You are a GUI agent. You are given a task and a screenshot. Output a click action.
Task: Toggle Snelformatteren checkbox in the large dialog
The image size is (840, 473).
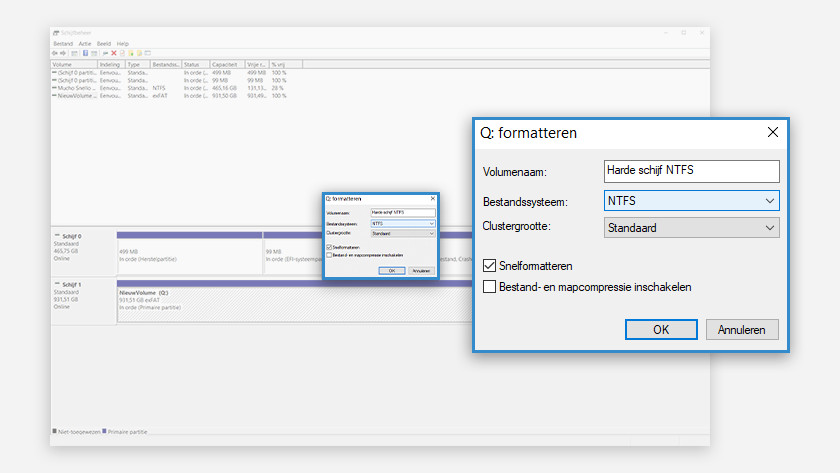click(490, 266)
